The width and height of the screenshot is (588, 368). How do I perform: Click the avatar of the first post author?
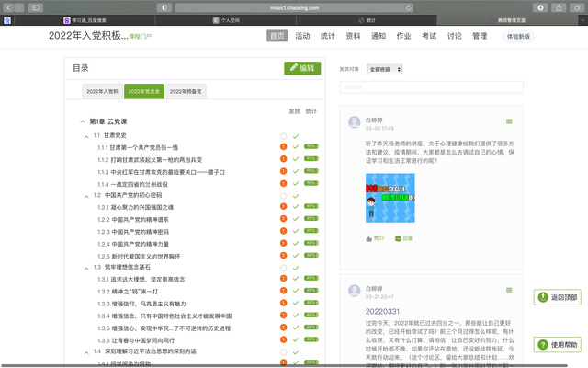355,122
